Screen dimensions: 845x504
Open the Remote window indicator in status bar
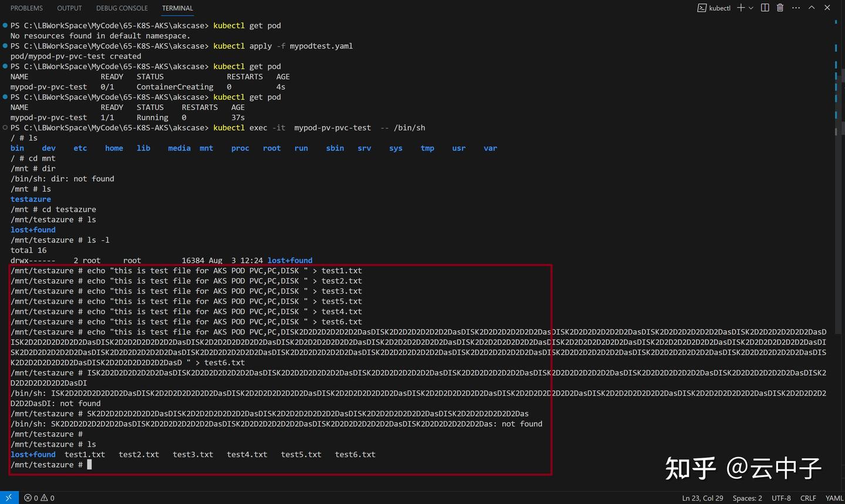click(8, 498)
